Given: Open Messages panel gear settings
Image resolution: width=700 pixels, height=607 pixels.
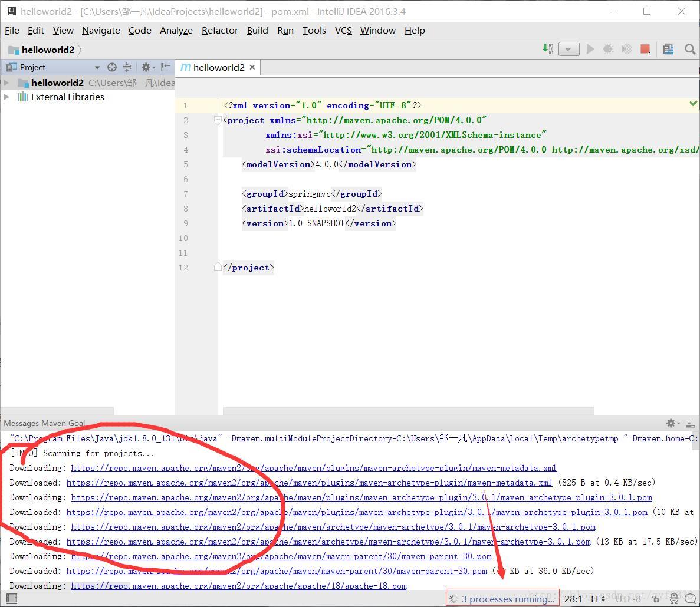Looking at the screenshot, I should point(673,423).
